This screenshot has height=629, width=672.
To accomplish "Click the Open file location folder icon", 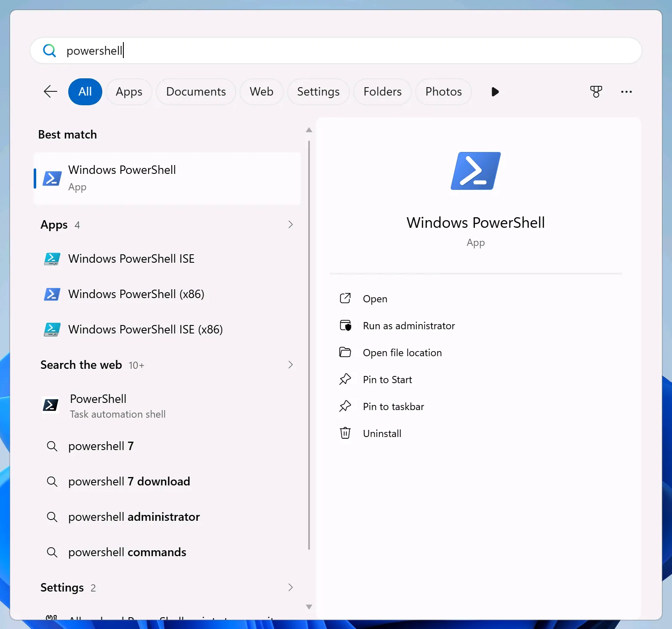I will pos(345,352).
